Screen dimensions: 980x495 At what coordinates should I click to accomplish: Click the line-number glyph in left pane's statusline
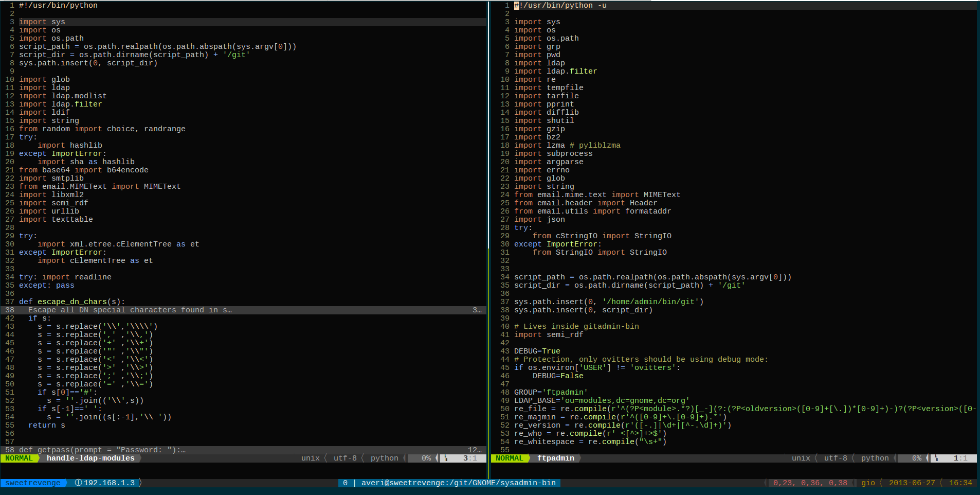pos(446,458)
